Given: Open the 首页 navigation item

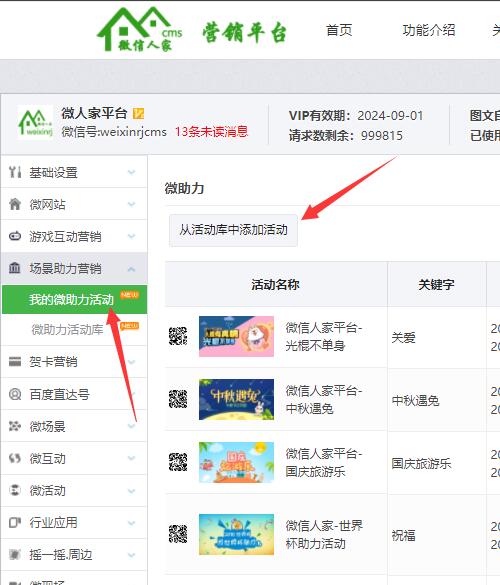Looking at the screenshot, I should point(339,30).
